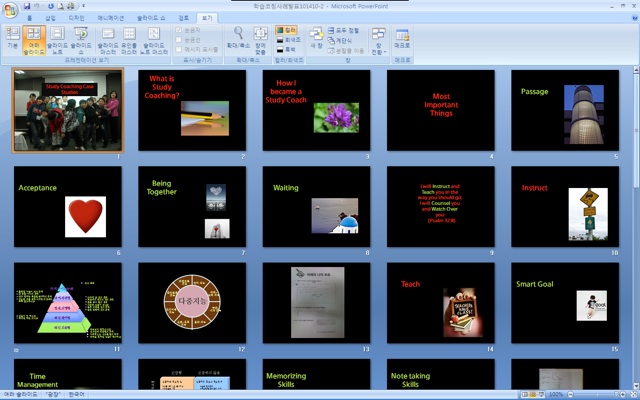This screenshot has height=400, width=640.
Task: Click Move Split (분할줄 이동)
Action: 346,51
